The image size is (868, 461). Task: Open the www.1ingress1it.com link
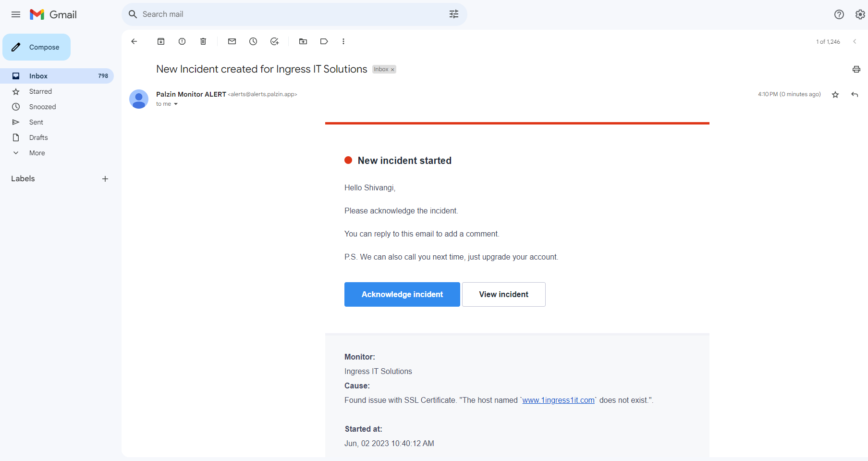[x=558, y=400]
